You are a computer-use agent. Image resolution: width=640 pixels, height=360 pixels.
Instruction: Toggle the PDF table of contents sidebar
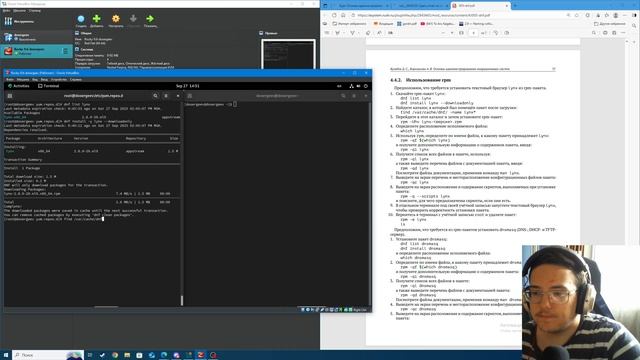(327, 33)
